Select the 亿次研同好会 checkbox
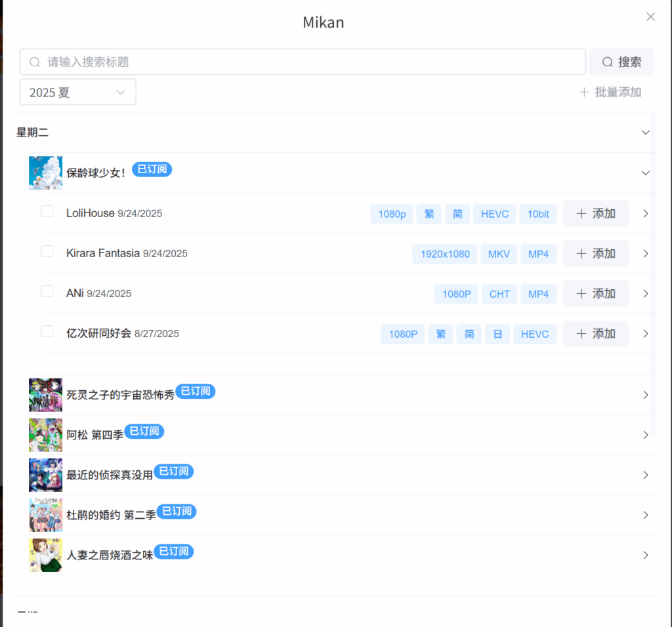Screen dimensions: 672x627 coord(47,331)
